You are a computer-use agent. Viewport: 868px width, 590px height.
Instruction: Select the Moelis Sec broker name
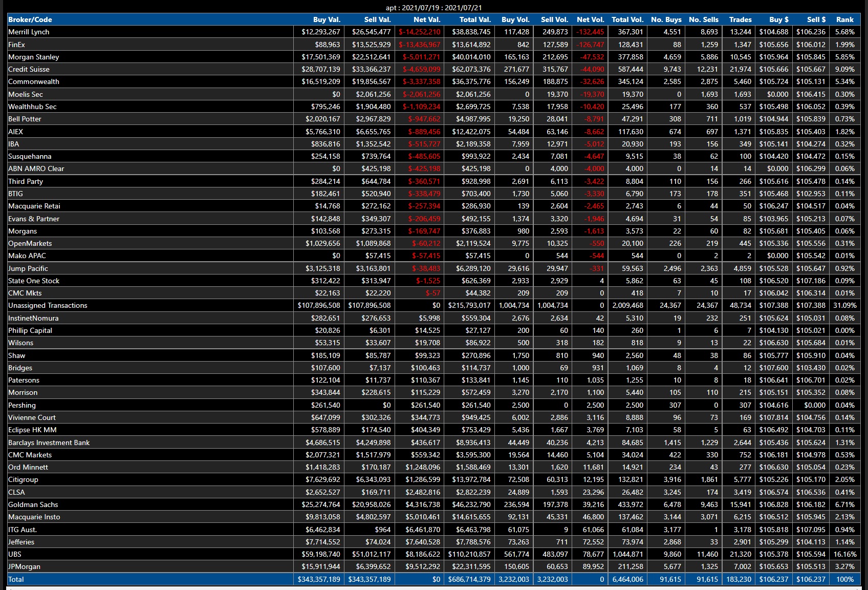[26, 94]
